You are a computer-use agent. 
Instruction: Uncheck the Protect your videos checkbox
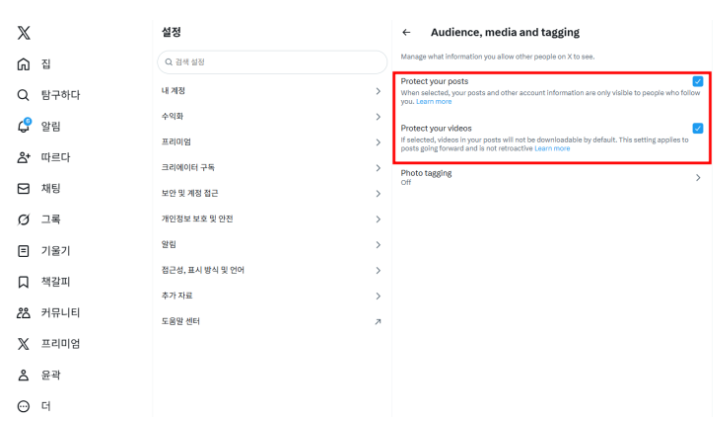coord(697,128)
